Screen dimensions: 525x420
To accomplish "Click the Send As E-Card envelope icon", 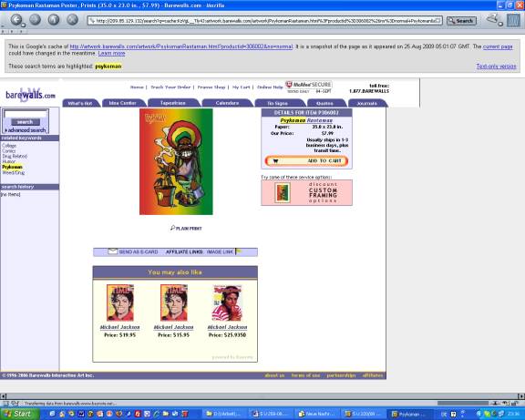I will tap(113, 251).
